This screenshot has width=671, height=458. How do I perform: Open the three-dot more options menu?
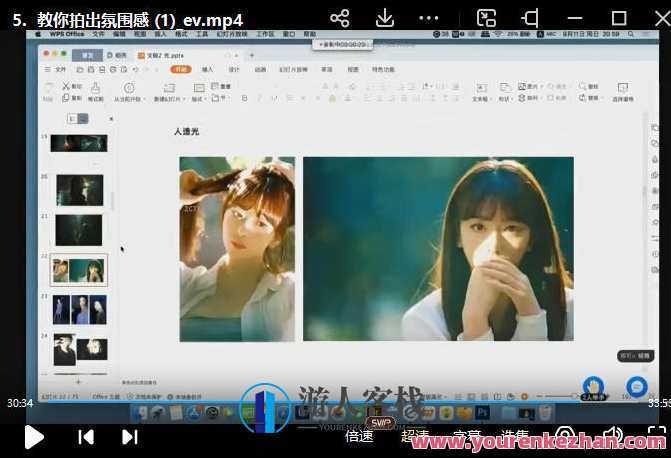click(x=432, y=18)
